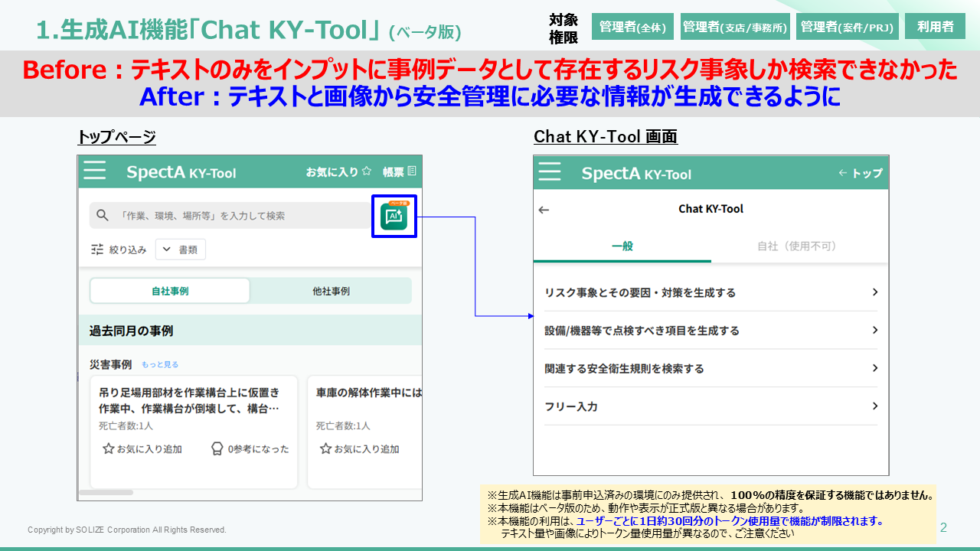Toggle お気に入り追加 star on first case card
This screenshot has width=980, height=551.
pyautogui.click(x=109, y=449)
